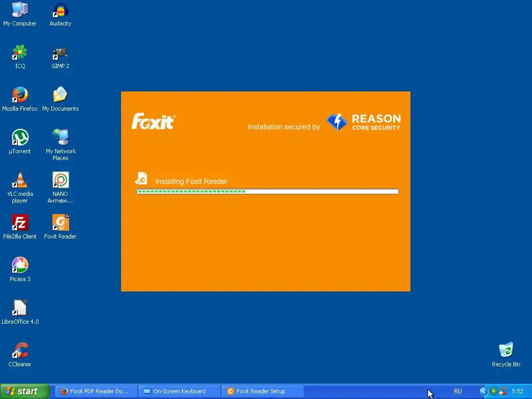Select the Mozilla Firefox desktop shortcut
This screenshot has width=532, height=399.
20,99
